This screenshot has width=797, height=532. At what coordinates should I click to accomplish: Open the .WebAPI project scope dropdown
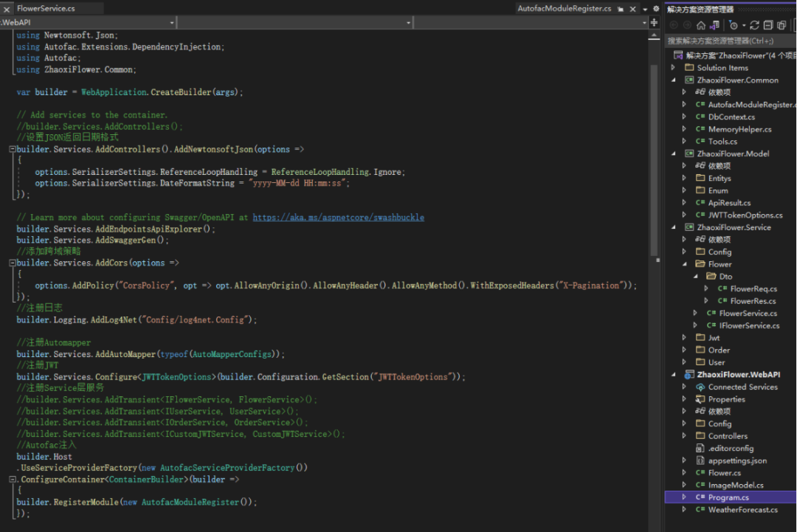coord(89,23)
